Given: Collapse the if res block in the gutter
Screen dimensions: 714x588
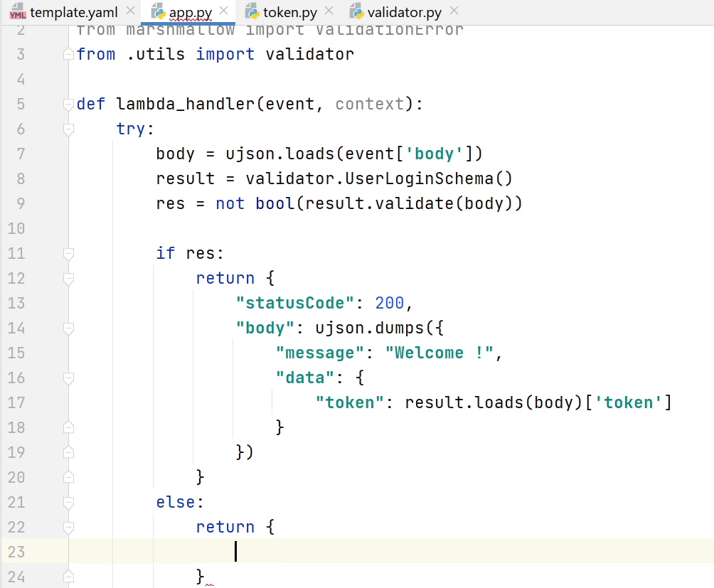Looking at the screenshot, I should tap(68, 253).
